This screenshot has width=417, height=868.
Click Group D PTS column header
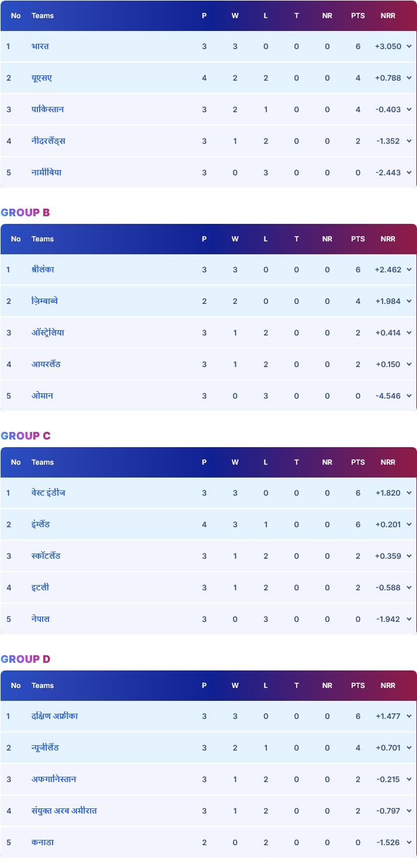(358, 686)
